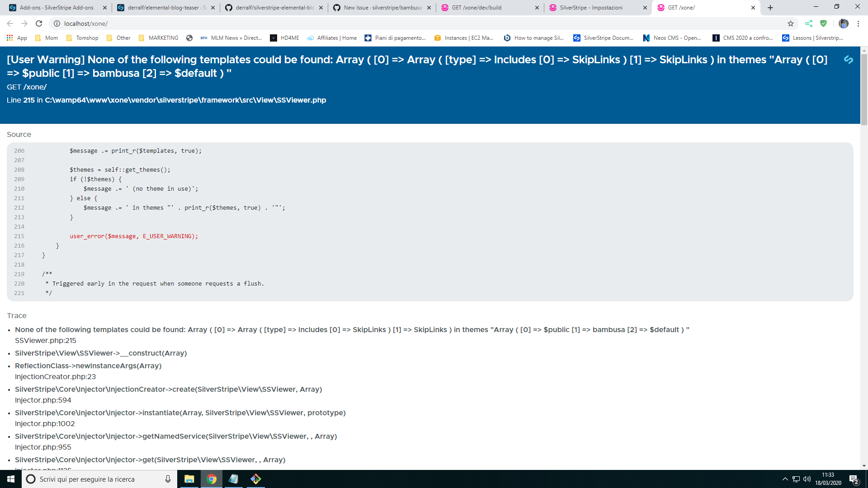Image resolution: width=868 pixels, height=488 pixels.
Task: Open Chrome's three-dot menu
Action: pos(859,23)
